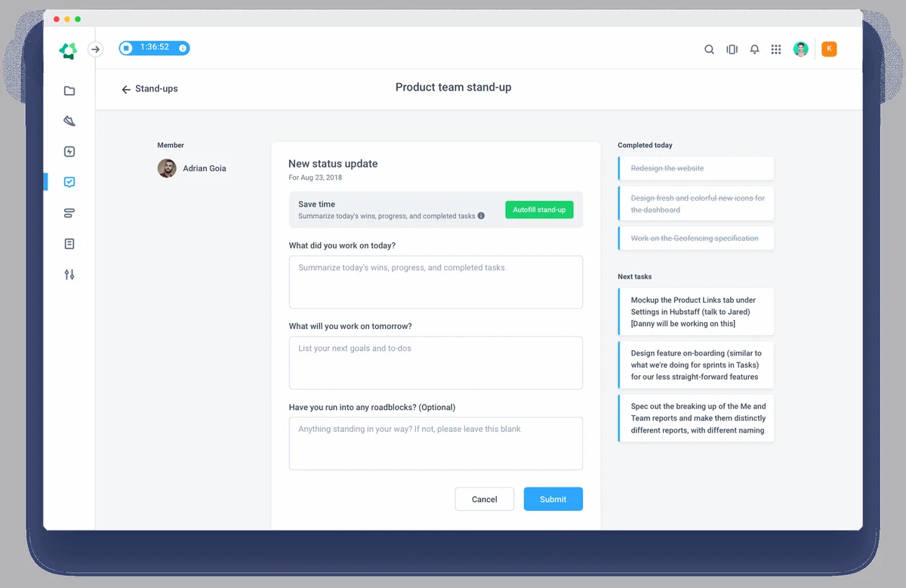
Task: Open the apps grid menu
Action: 776,50
